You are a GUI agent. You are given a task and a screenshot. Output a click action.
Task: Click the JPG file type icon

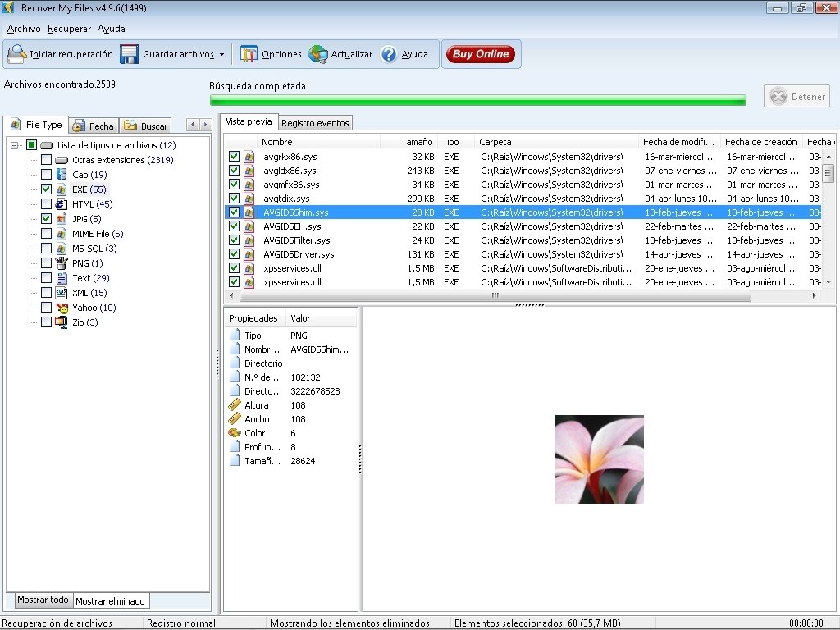(x=62, y=218)
